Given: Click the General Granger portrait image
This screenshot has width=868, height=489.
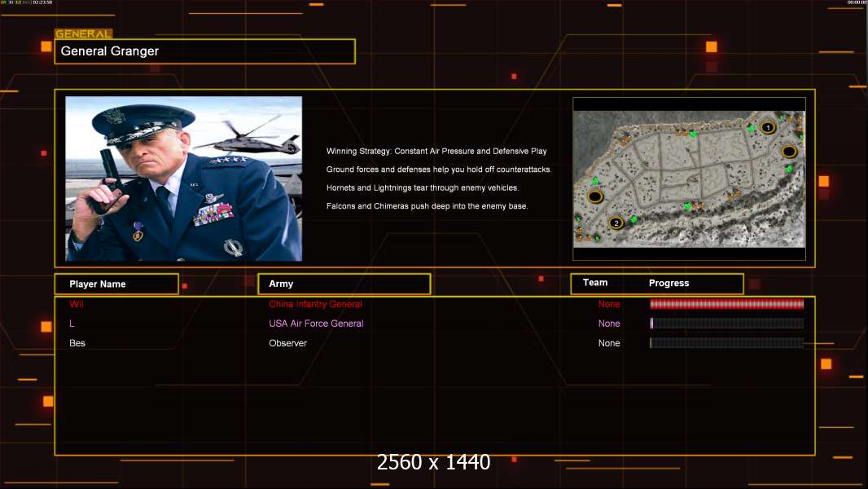Looking at the screenshot, I should point(183,178).
